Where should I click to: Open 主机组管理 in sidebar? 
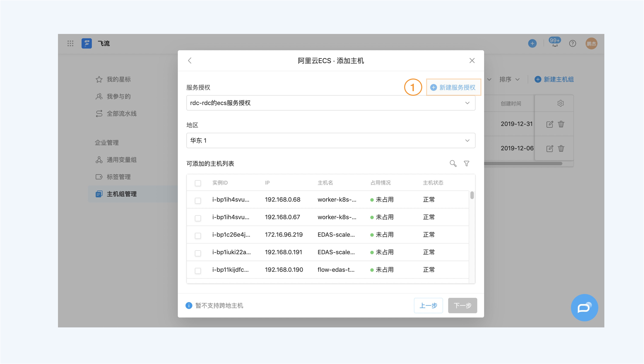(x=122, y=194)
